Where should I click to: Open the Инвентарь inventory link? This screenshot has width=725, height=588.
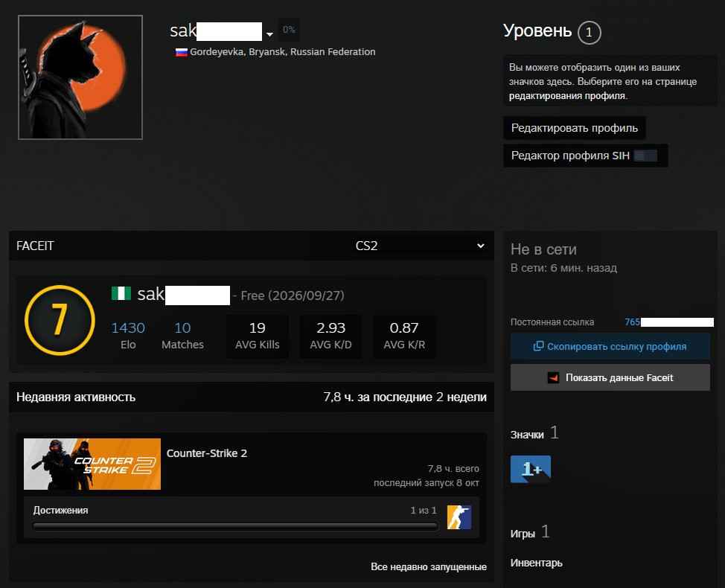[537, 563]
